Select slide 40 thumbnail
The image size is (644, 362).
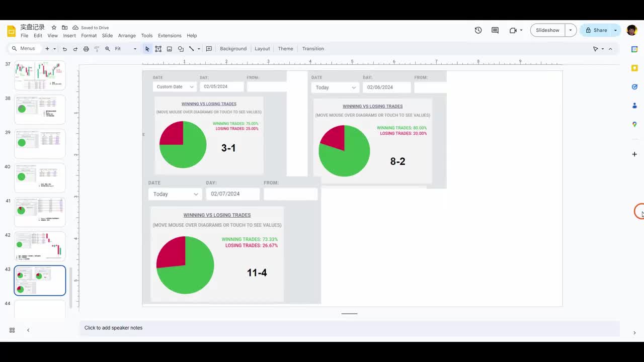pos(40,177)
